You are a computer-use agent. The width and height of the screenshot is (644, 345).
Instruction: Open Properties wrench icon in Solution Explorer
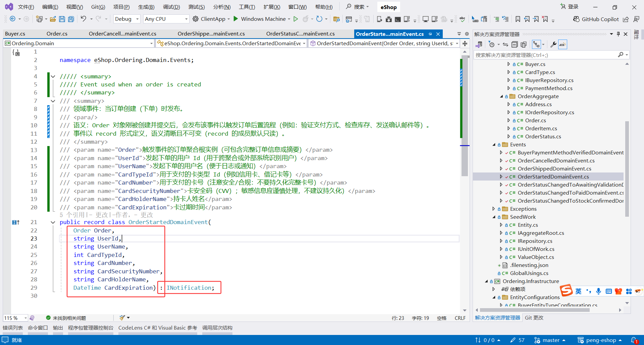point(553,44)
